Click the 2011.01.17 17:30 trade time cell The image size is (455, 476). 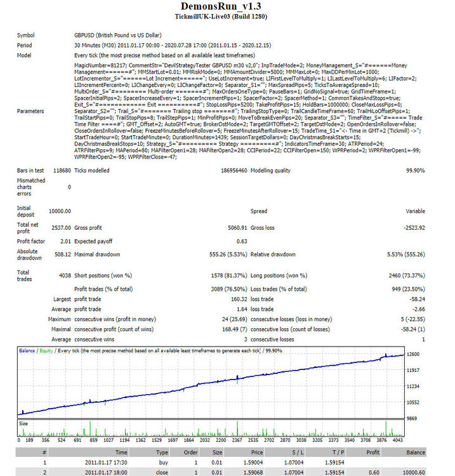(x=106, y=463)
